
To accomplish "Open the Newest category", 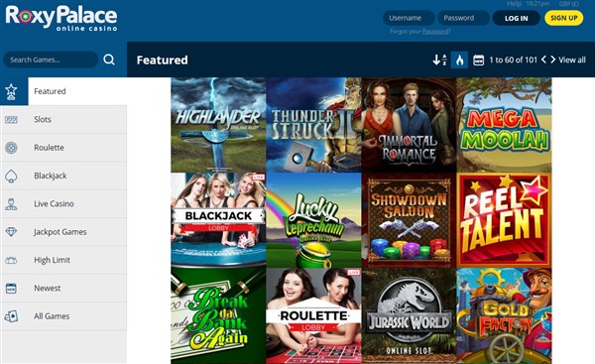I will pyautogui.click(x=63, y=288).
